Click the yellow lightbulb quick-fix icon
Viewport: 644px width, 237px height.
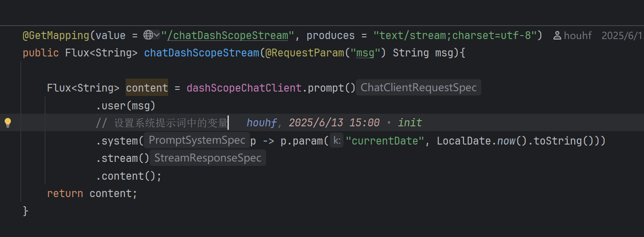pyautogui.click(x=8, y=123)
